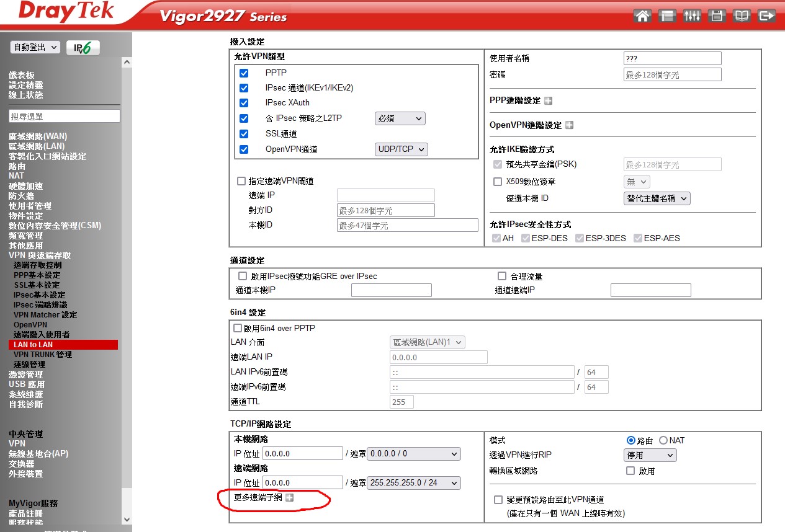Click the IPsec基本設定 sidebar link
Screen dimensions: 785x532
click(x=39, y=295)
